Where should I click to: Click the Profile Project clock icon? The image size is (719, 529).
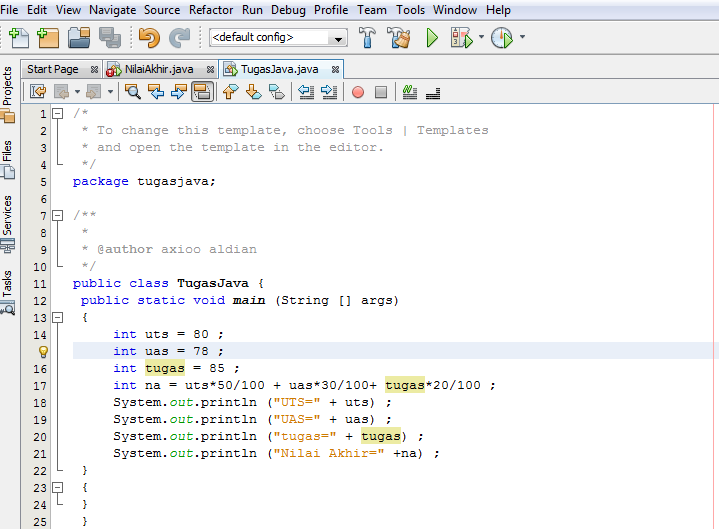[502, 38]
